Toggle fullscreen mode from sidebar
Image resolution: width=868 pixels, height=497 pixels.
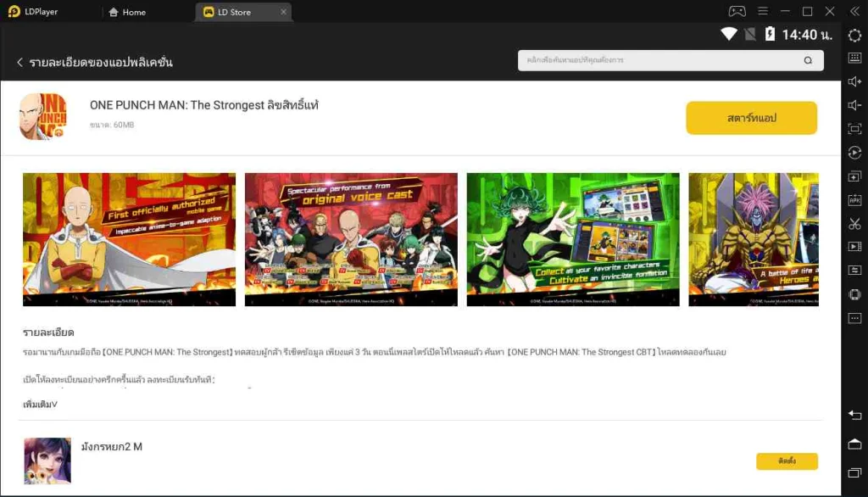[854, 129]
